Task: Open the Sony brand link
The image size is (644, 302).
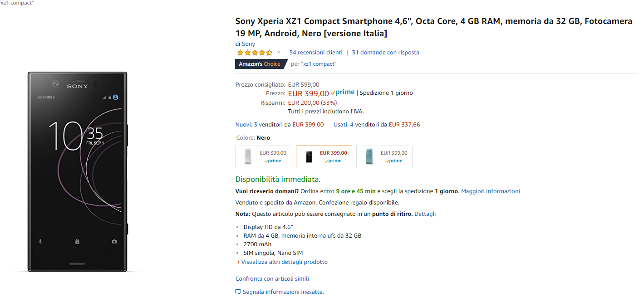Action: (x=248, y=44)
